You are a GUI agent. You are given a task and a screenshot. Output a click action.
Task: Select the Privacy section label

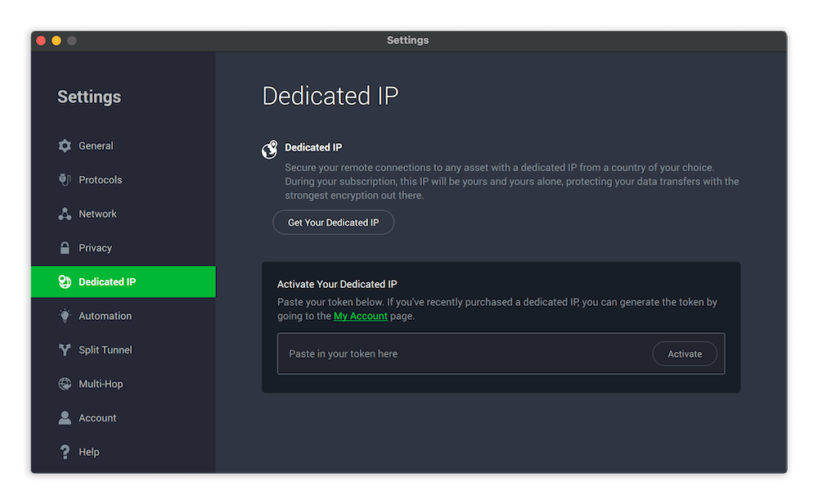point(96,248)
